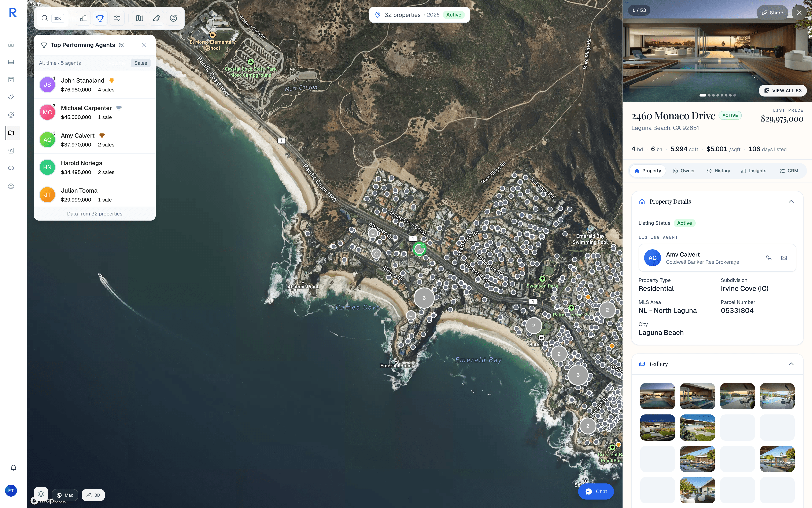Click the Irvine Cove (IC) subdivision value
This screenshot has width=812, height=508.
pyautogui.click(x=744, y=289)
